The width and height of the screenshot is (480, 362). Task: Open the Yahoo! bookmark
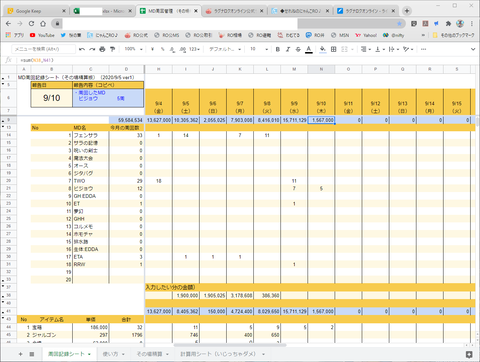366,35
